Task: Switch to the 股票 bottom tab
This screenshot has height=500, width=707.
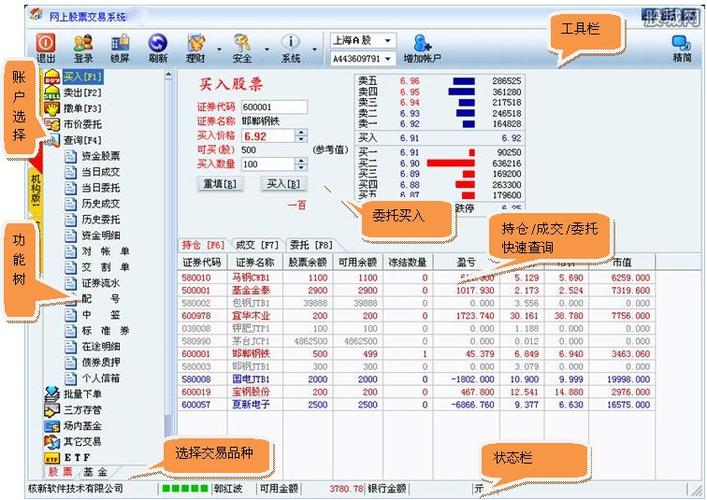Action: tap(60, 472)
